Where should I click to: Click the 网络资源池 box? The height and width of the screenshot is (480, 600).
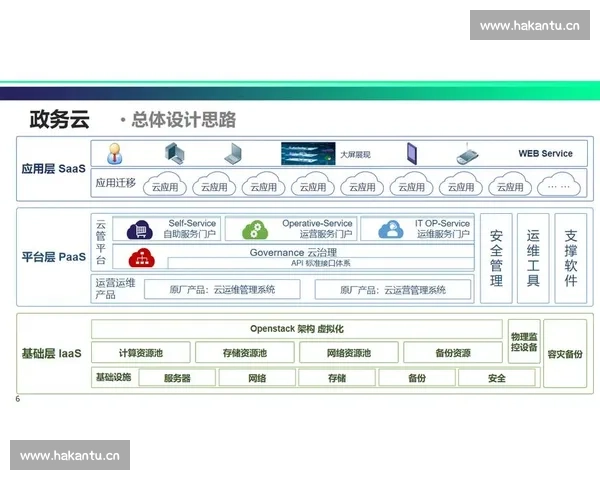point(349,353)
